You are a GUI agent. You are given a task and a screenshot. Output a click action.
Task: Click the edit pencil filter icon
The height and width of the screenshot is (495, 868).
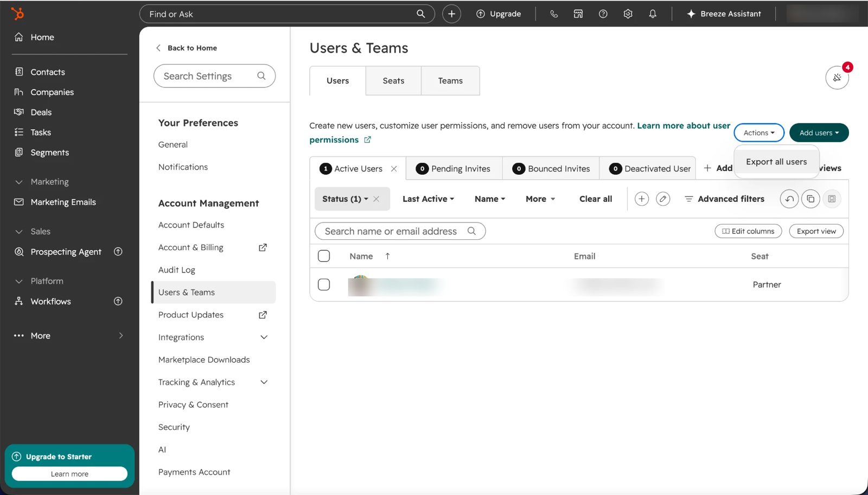point(662,199)
